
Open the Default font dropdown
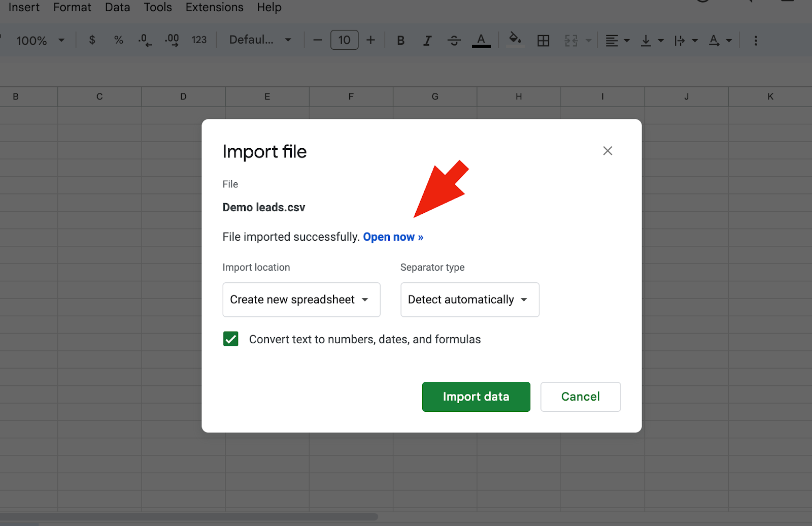click(260, 40)
